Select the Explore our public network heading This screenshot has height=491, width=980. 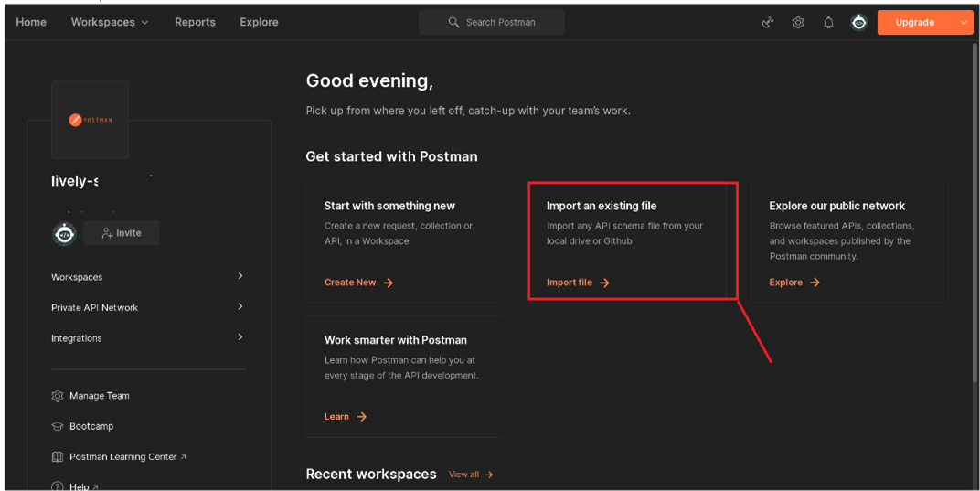pos(836,206)
